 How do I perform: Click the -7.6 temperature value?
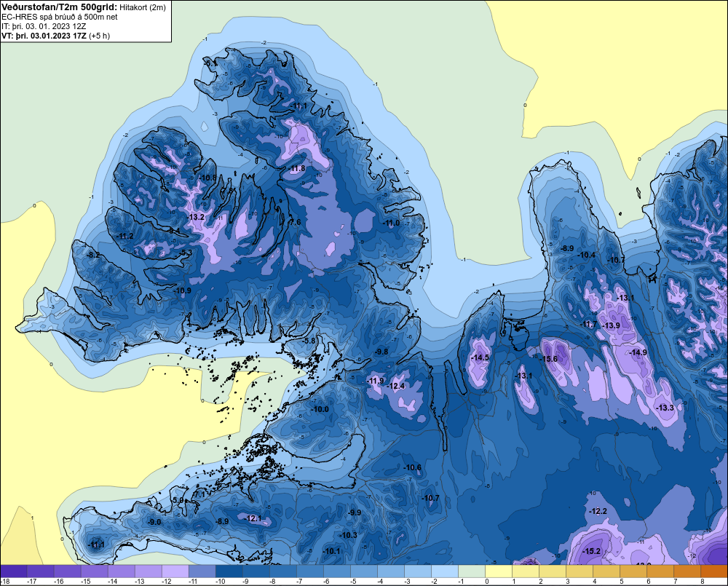294,222
